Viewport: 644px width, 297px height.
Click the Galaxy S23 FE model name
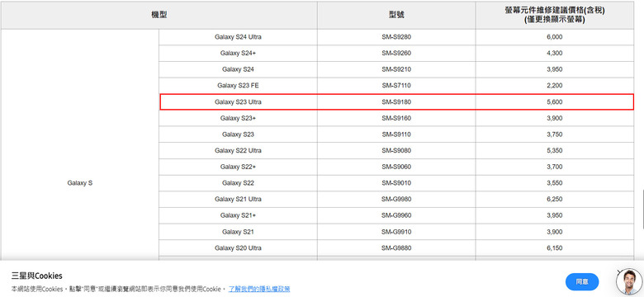238,85
